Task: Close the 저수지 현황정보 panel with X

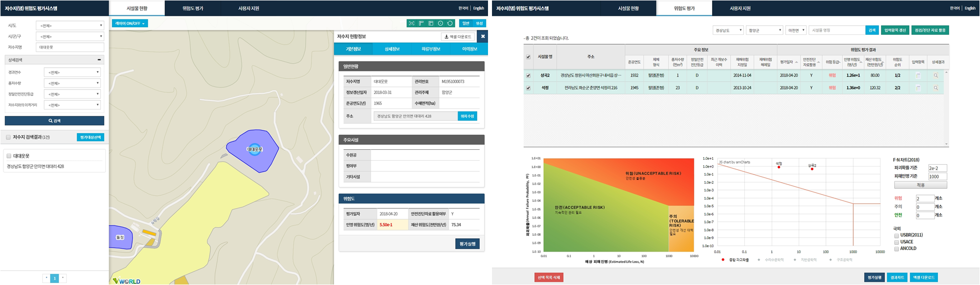Action: point(483,36)
